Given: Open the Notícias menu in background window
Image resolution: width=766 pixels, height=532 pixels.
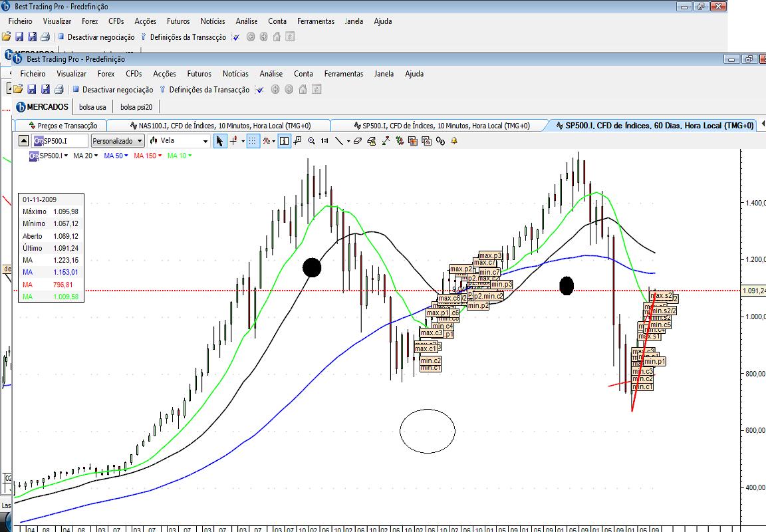Looking at the screenshot, I should click(213, 21).
